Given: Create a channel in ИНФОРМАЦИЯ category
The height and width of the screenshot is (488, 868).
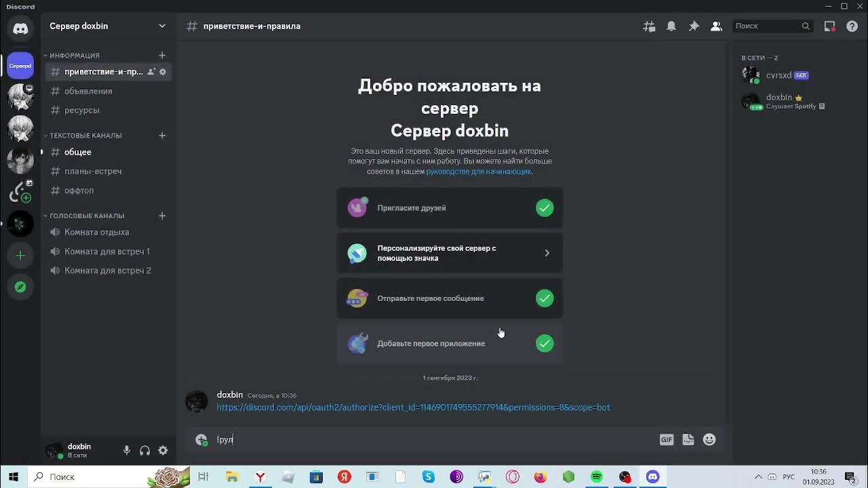Looking at the screenshot, I should tap(162, 55).
